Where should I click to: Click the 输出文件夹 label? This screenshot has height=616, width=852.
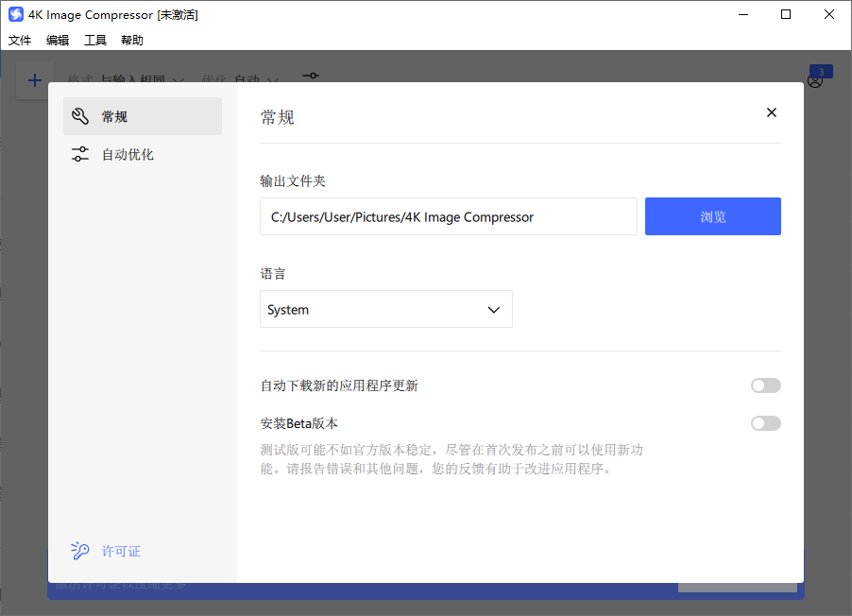point(292,181)
